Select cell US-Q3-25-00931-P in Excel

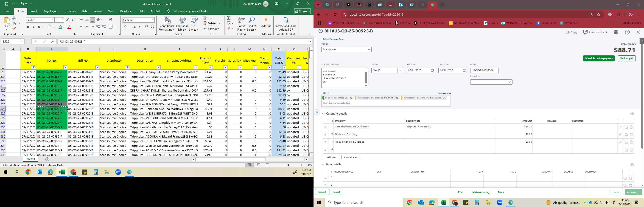click(52, 132)
